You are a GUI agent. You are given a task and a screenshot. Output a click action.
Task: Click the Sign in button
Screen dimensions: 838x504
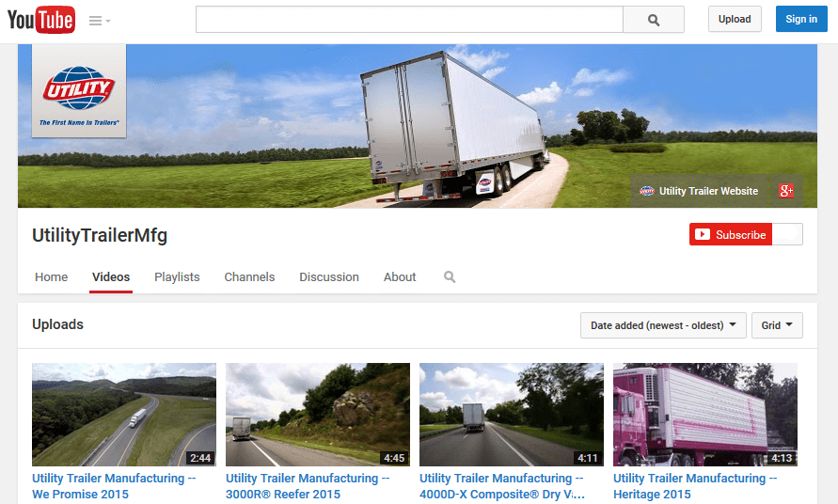(x=801, y=19)
